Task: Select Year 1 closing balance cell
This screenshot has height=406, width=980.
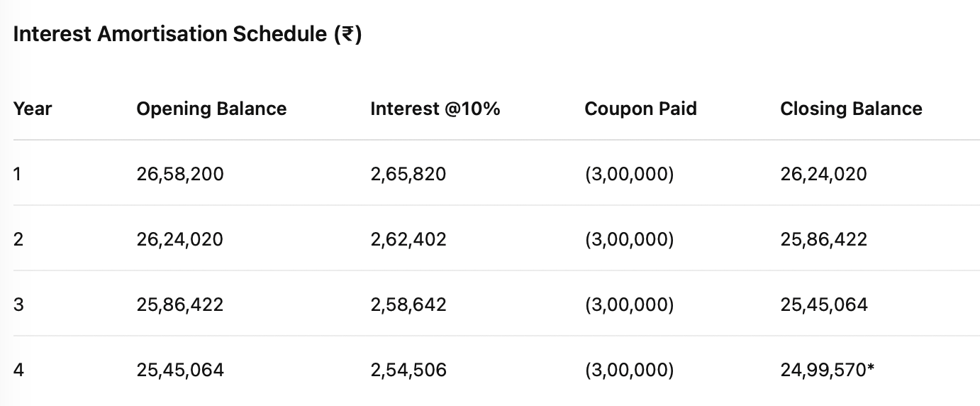Action: [x=823, y=174]
